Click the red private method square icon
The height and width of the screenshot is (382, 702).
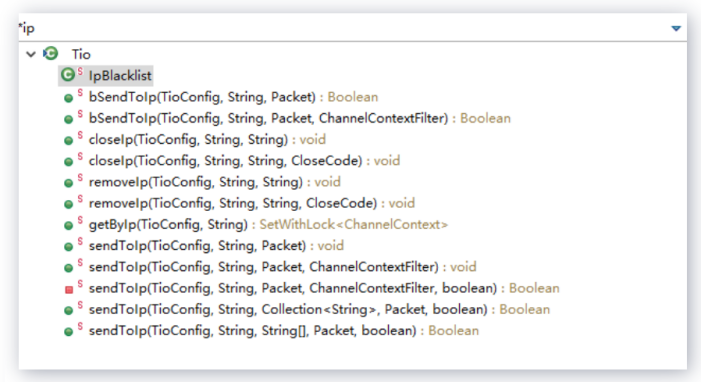pos(68,290)
